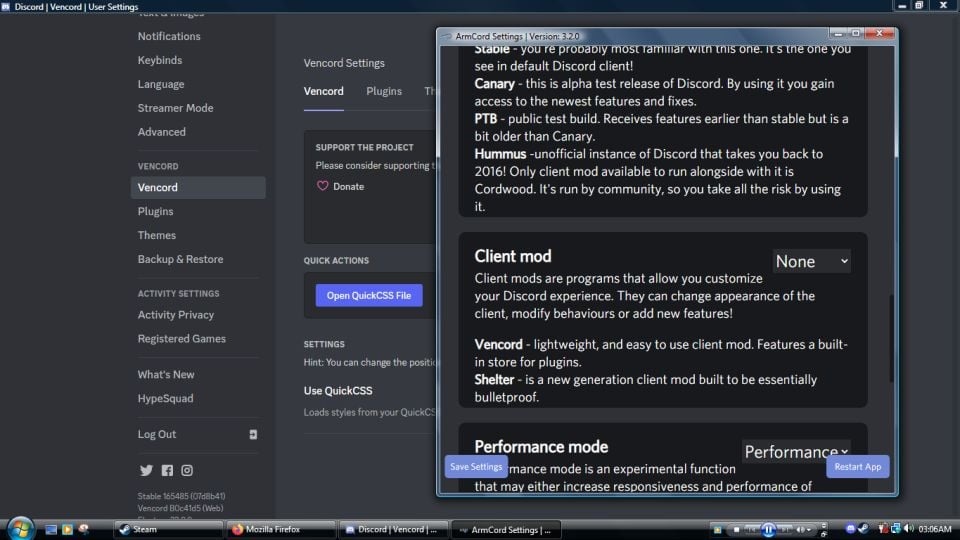Select the Vencord tab in settings
The width and height of the screenshot is (960, 540).
(323, 91)
